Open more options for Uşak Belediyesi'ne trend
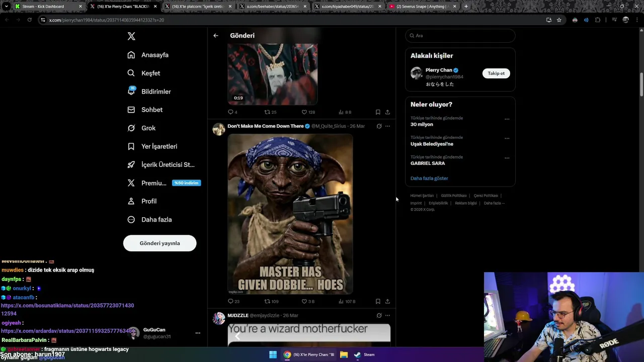The image size is (644, 362). 507,138
